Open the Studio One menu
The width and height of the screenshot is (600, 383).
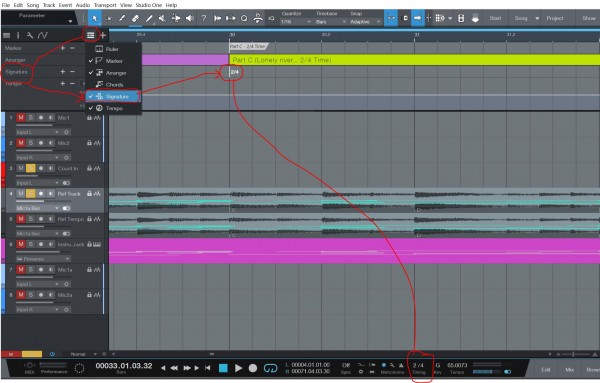click(149, 5)
